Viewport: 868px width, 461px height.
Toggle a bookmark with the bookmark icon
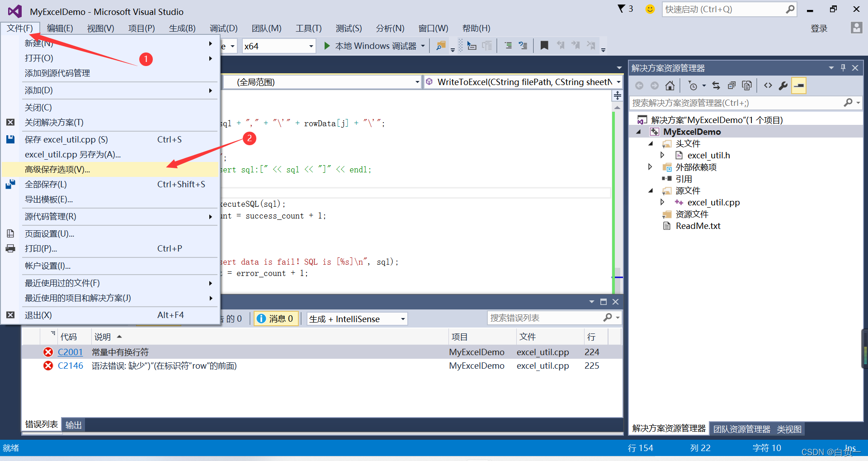click(544, 46)
